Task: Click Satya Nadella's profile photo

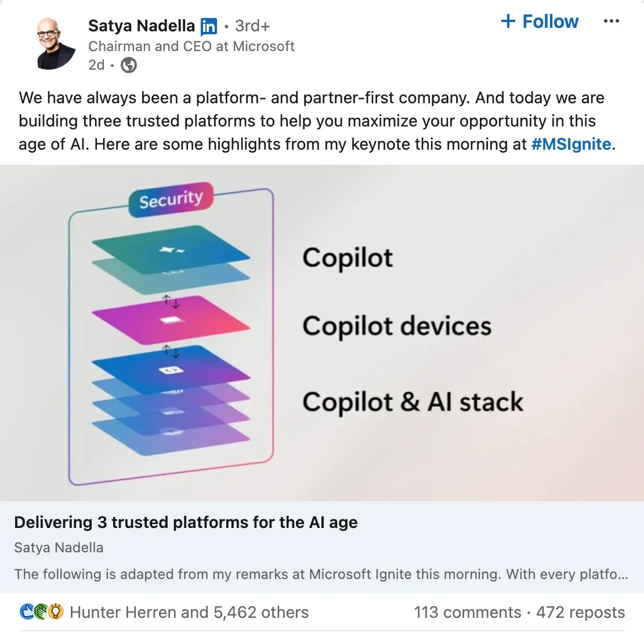Action: [56, 44]
